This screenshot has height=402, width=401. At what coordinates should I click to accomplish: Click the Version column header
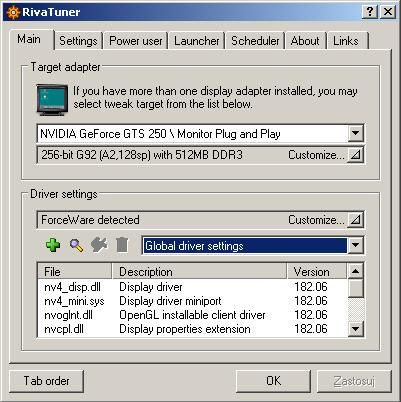(x=316, y=272)
